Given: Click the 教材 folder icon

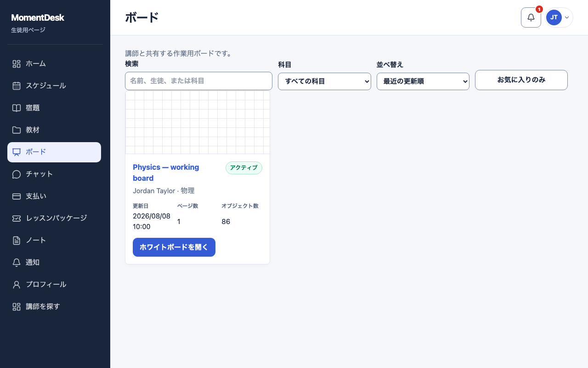Looking at the screenshot, I should pos(17,130).
